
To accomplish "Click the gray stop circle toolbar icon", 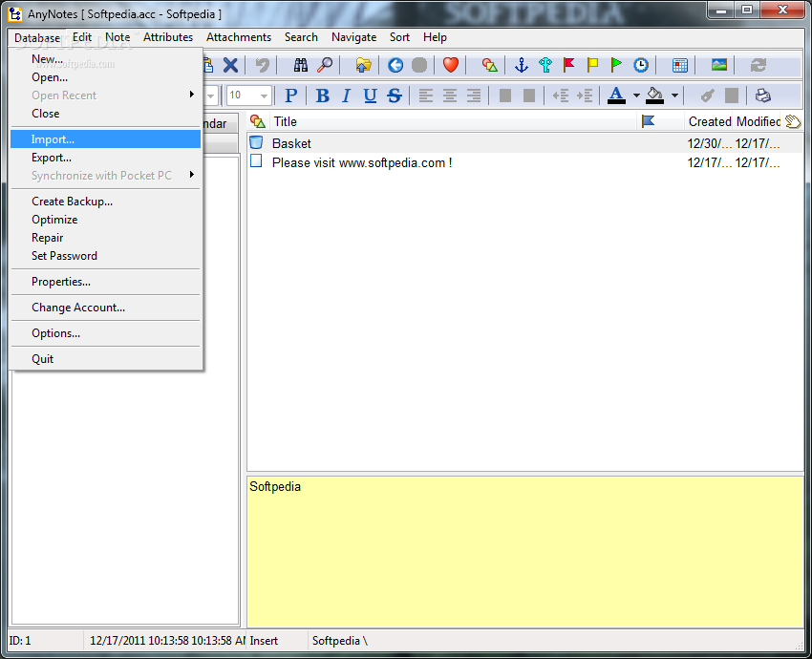I will (419, 65).
